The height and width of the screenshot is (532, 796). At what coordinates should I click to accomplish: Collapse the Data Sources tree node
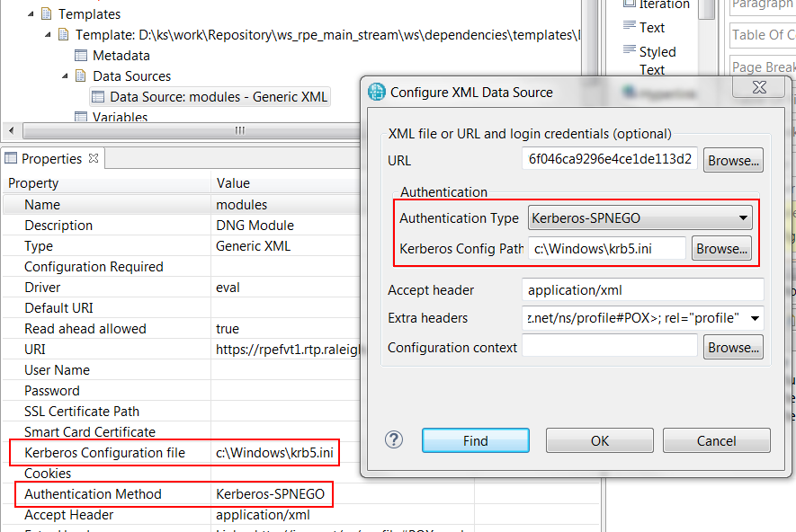[x=66, y=76]
